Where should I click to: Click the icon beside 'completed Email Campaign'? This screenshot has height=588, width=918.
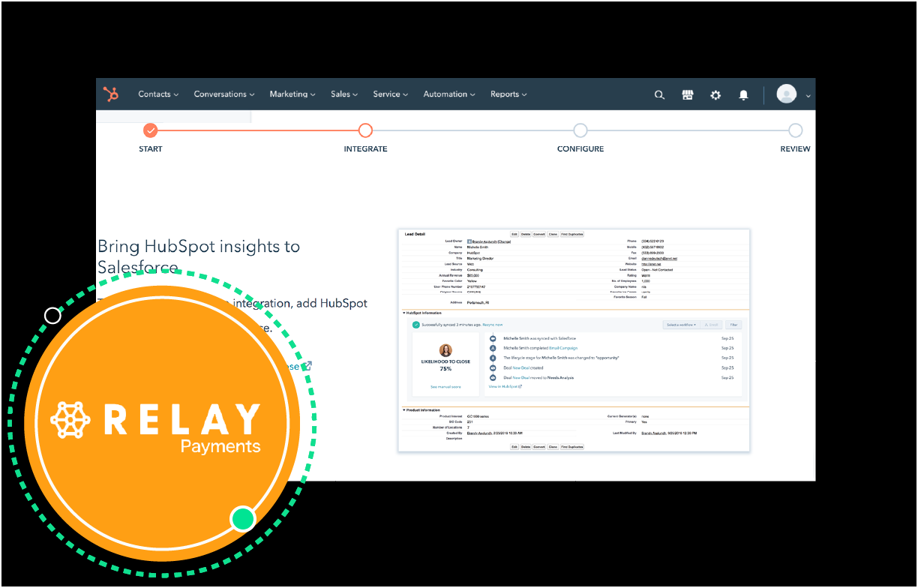[x=493, y=348]
